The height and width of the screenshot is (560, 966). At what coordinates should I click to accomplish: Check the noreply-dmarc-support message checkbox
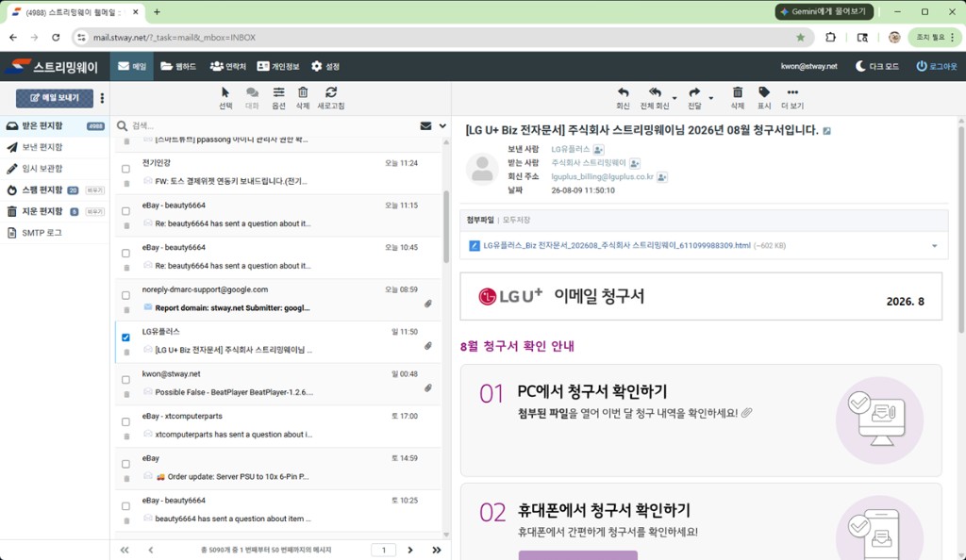(125, 295)
